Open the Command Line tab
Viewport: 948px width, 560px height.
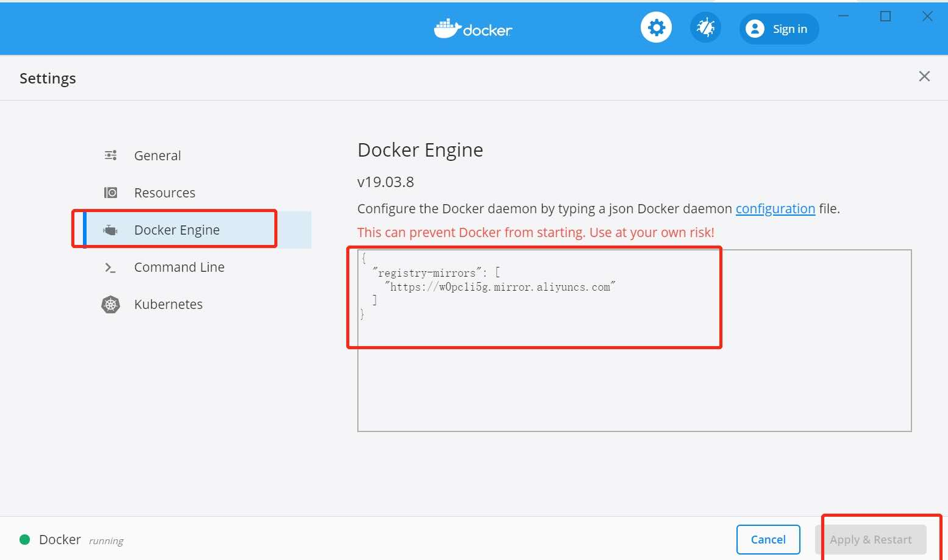pos(198,267)
